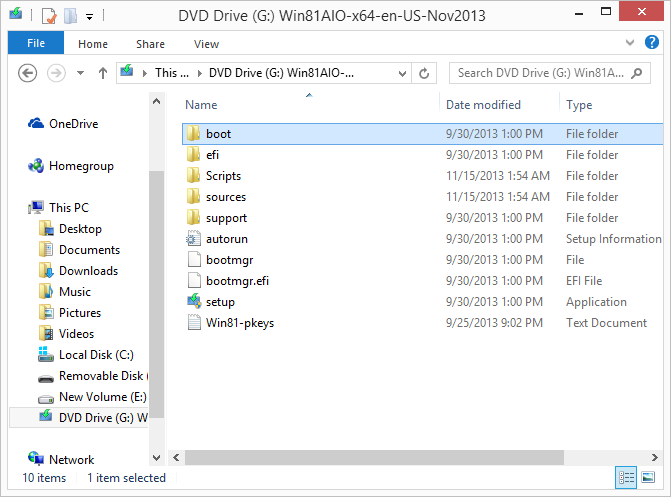Select the sources folder icon
Screen dimensions: 671x497
[x=193, y=196]
